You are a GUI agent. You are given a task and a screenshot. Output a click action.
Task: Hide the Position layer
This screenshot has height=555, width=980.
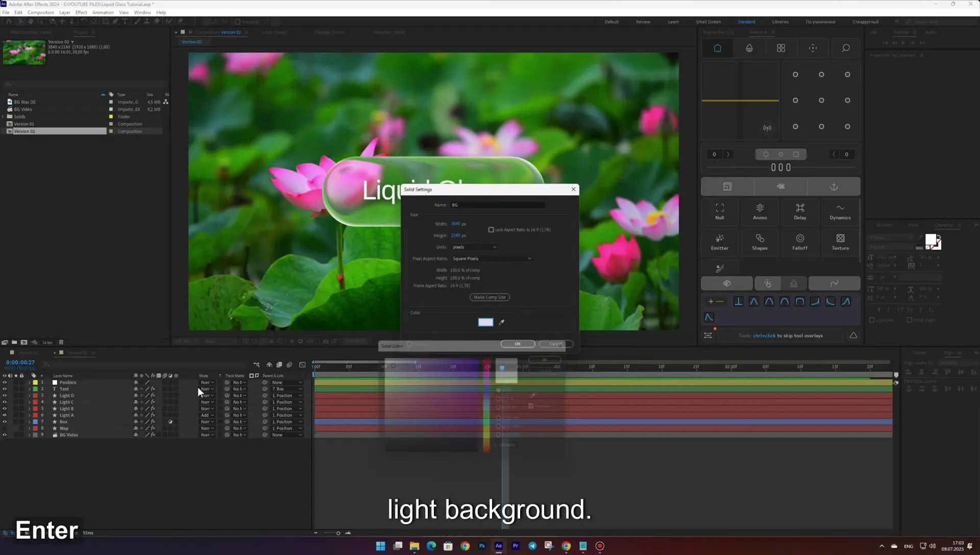(x=5, y=382)
